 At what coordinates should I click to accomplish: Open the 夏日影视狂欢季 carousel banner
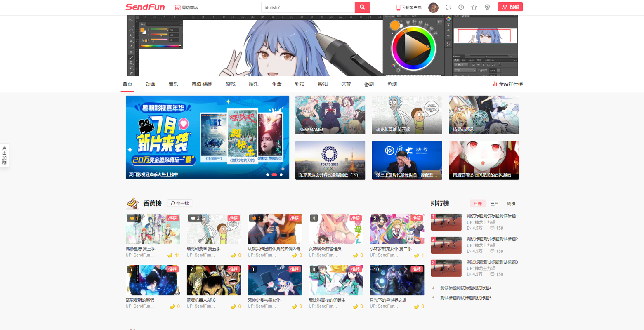[208, 137]
